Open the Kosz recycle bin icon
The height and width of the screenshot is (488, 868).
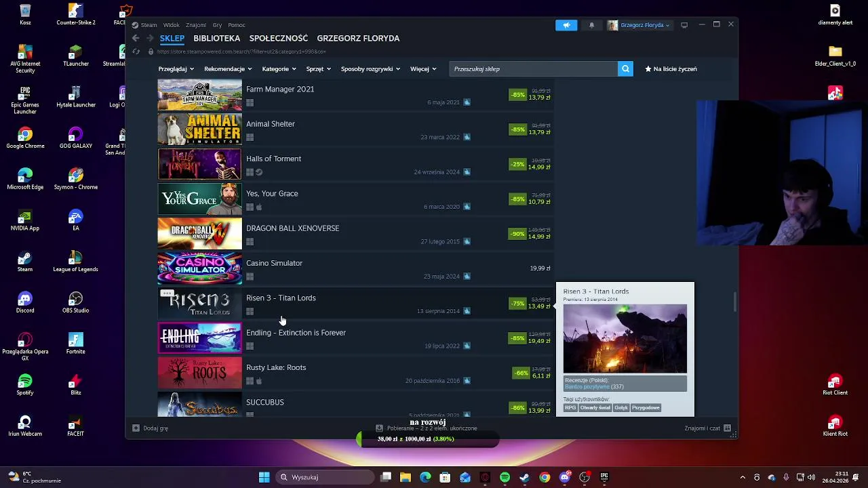[x=25, y=15]
